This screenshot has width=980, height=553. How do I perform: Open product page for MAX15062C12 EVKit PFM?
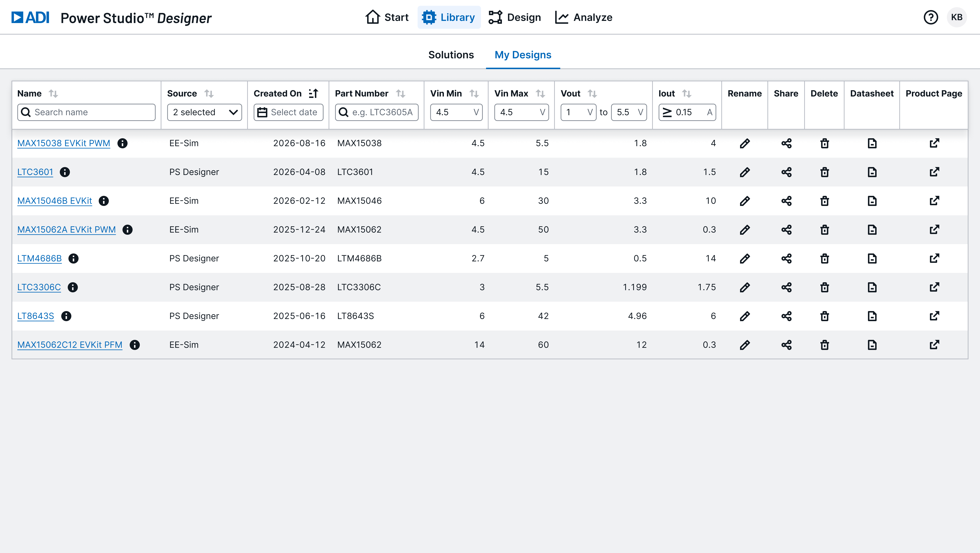coord(934,345)
